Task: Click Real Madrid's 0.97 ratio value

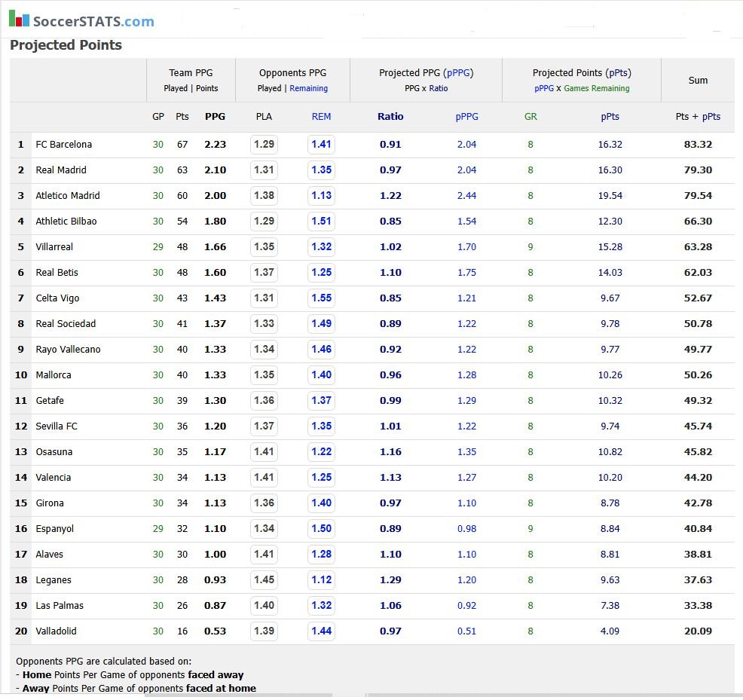Action: (x=390, y=170)
